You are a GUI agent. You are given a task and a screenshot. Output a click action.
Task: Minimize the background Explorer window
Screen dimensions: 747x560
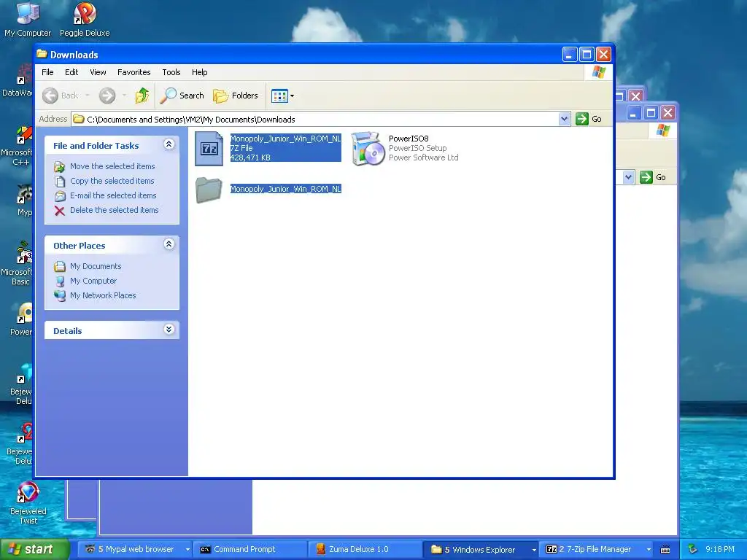click(633, 113)
